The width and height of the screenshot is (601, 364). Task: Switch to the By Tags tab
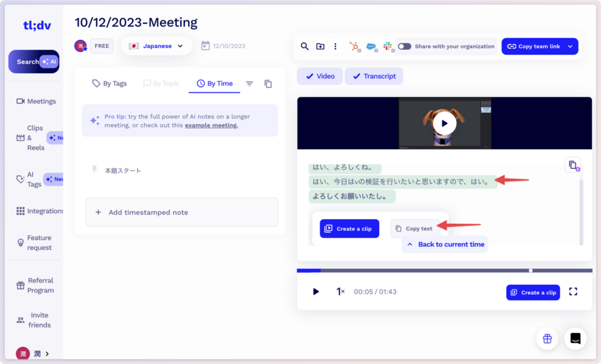(109, 83)
